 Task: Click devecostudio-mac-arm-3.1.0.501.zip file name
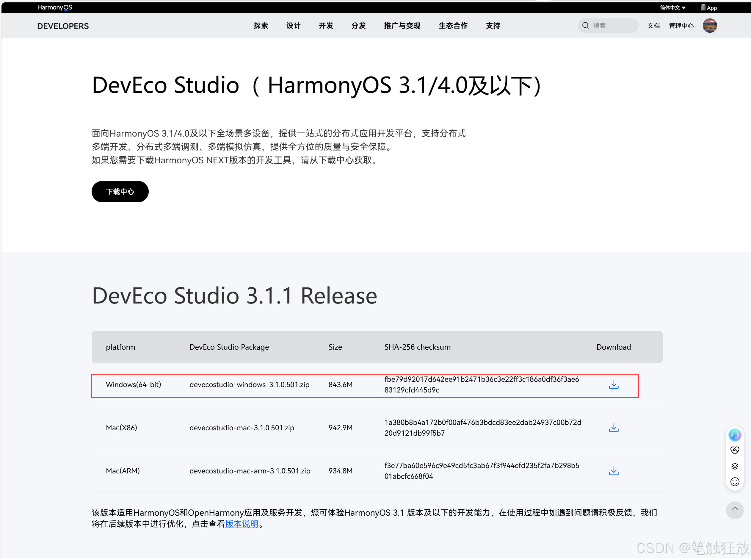(x=250, y=471)
